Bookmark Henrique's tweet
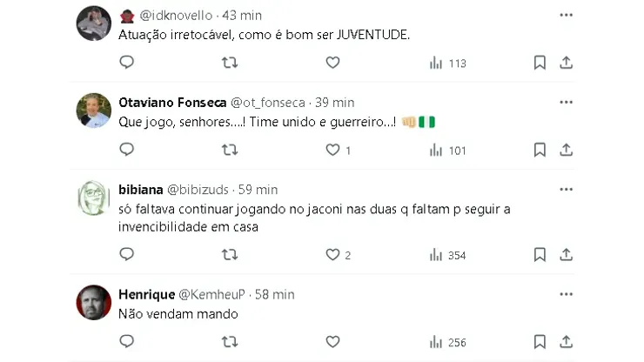 540,342
